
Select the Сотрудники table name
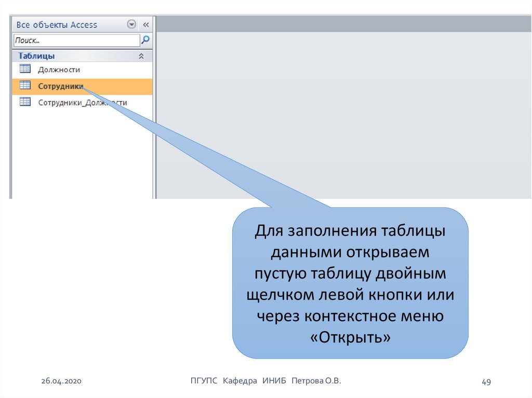point(60,86)
